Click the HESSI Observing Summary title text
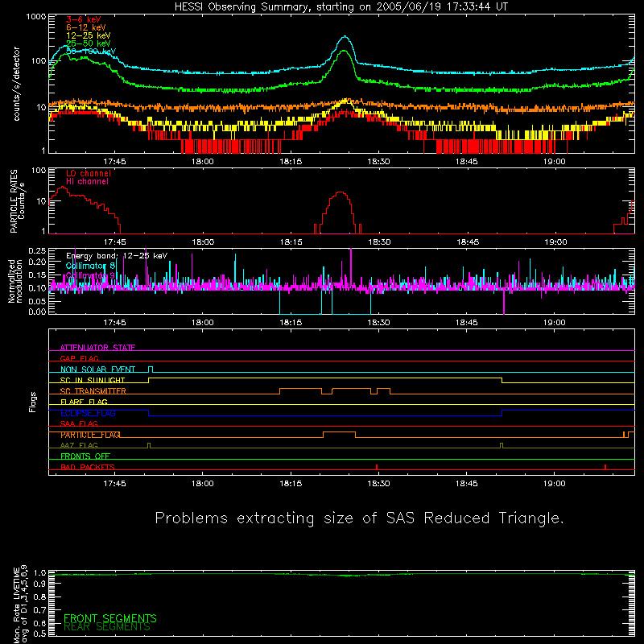 tap(341, 6)
